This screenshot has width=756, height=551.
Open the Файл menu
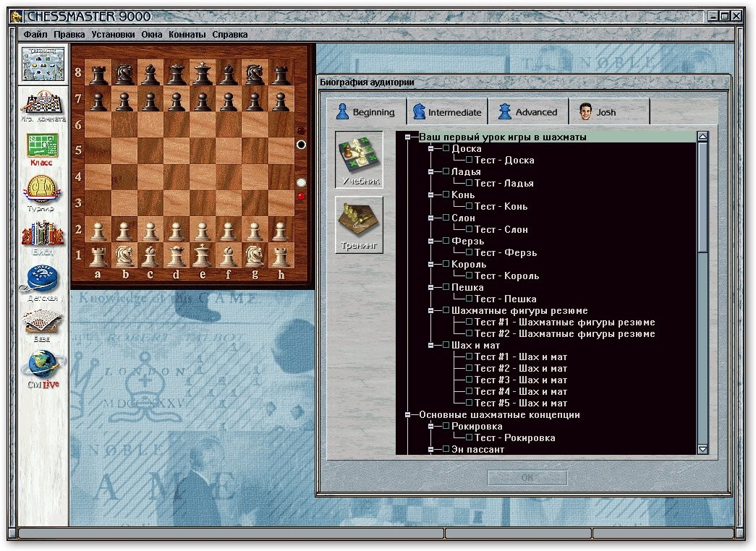(35, 34)
